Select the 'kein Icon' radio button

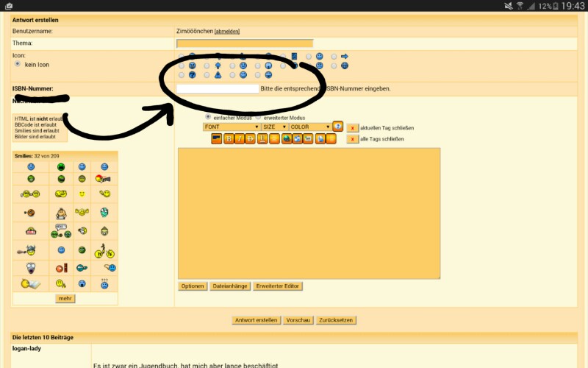18,64
